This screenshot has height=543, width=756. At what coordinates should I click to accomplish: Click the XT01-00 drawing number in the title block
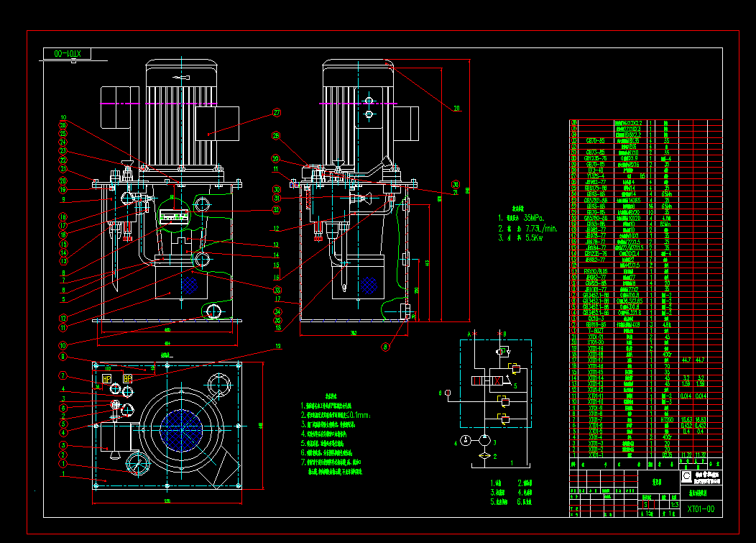pyautogui.click(x=701, y=508)
